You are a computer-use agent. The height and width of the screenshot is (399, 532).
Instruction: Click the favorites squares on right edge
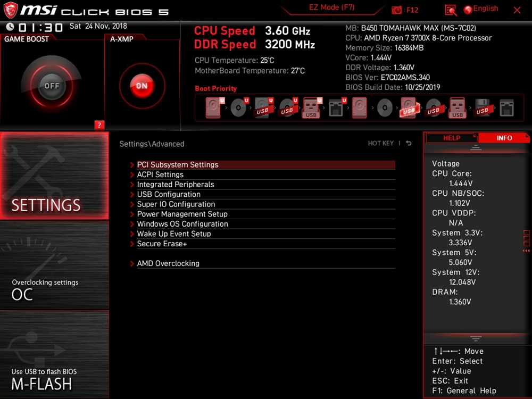(526, 238)
